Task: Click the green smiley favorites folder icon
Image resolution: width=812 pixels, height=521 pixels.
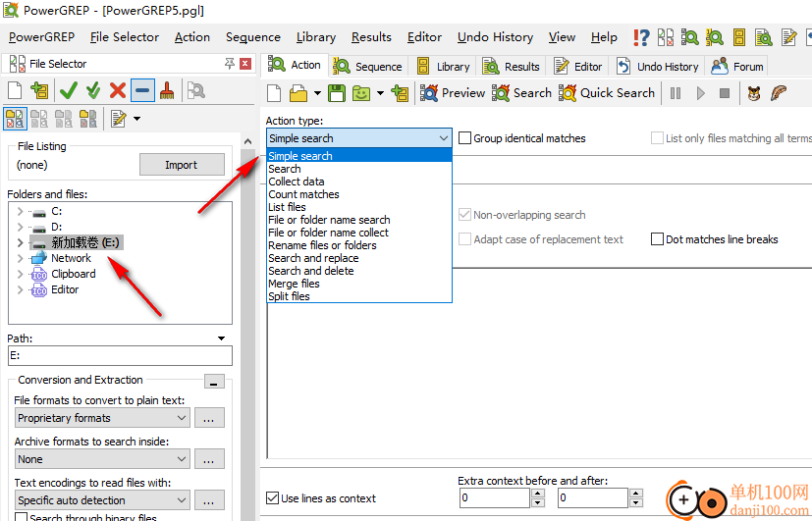Action: point(361,93)
